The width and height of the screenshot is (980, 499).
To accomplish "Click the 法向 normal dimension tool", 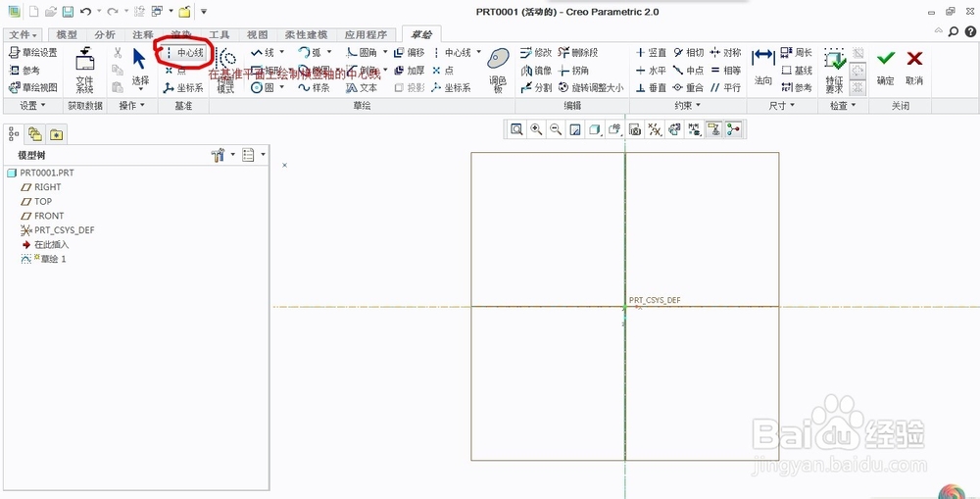I will coord(763,67).
